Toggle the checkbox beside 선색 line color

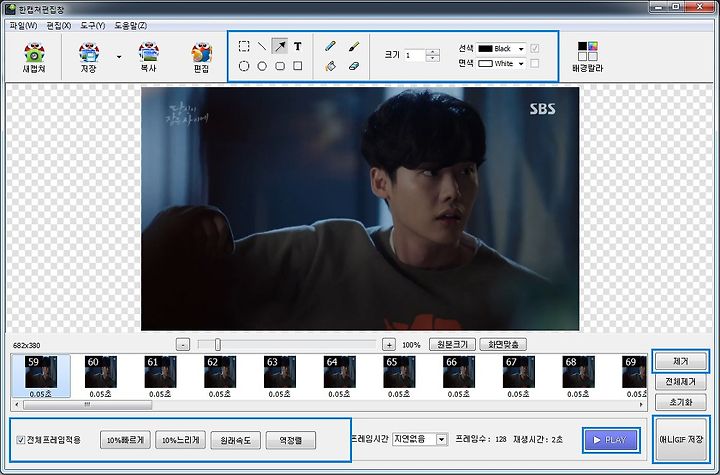point(534,48)
